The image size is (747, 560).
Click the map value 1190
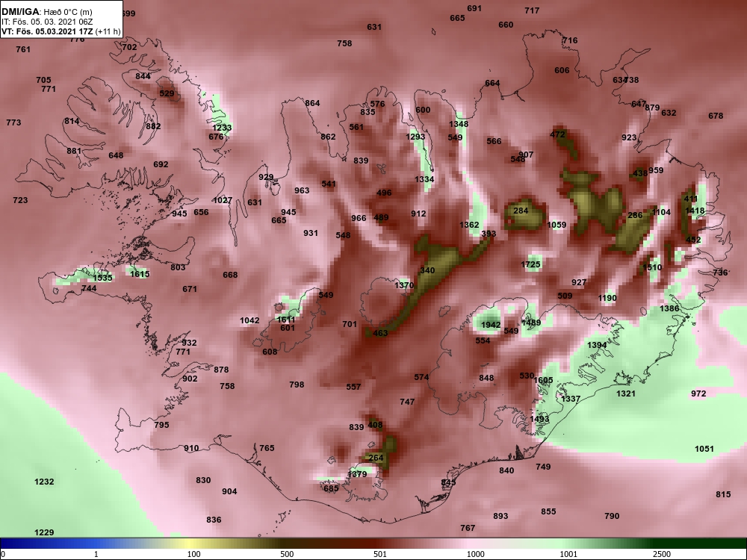[x=607, y=298]
